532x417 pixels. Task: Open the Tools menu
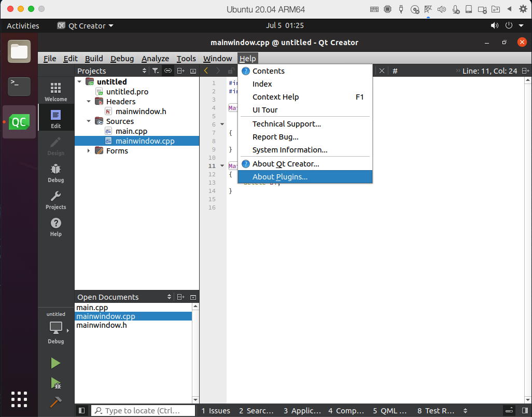[186, 59]
